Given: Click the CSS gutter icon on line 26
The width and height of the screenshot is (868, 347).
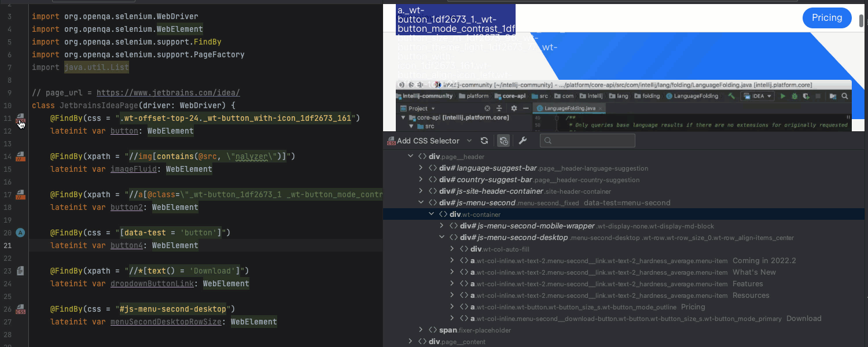Looking at the screenshot, I should pyautogui.click(x=20, y=309).
